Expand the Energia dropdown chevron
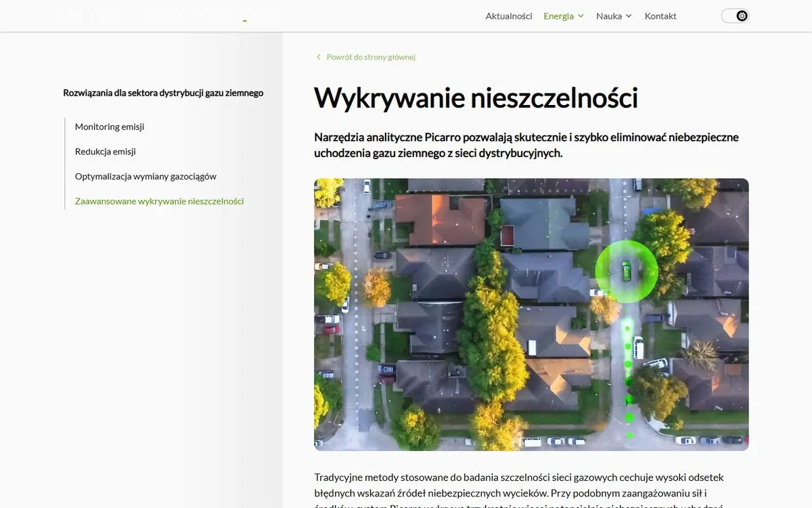812x508 pixels. [x=581, y=16]
